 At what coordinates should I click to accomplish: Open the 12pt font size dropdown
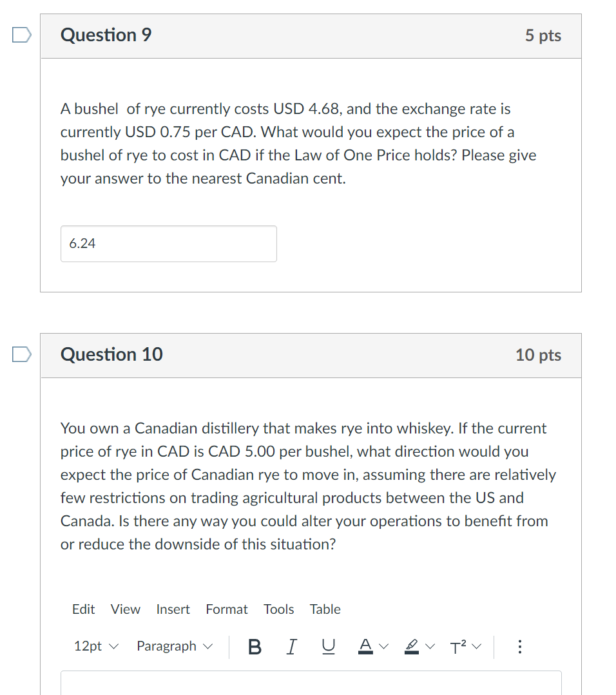95,646
